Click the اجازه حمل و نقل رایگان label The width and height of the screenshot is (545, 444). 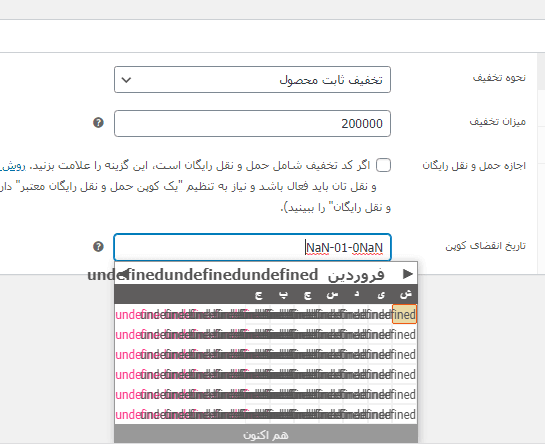(474, 166)
